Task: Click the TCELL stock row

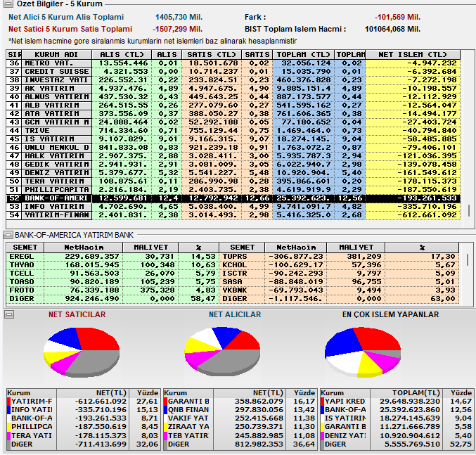Action: pos(112,274)
